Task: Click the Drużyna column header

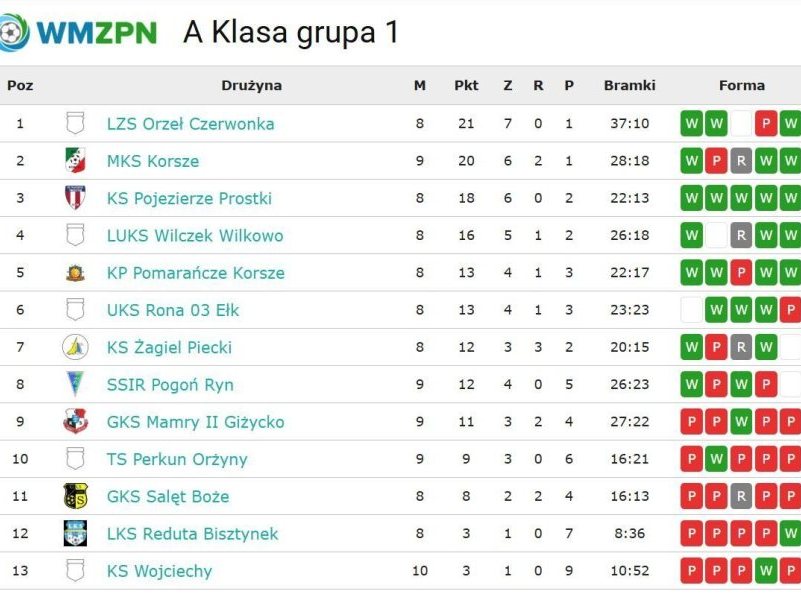Action: coord(251,86)
